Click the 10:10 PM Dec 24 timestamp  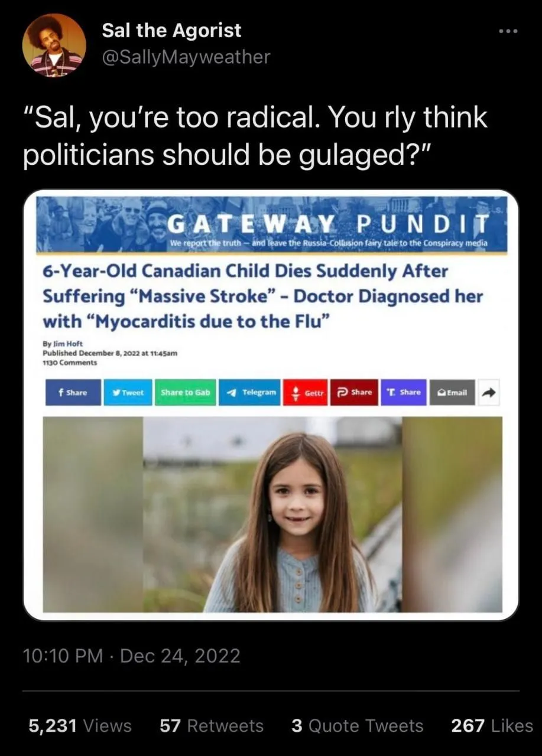132,656
